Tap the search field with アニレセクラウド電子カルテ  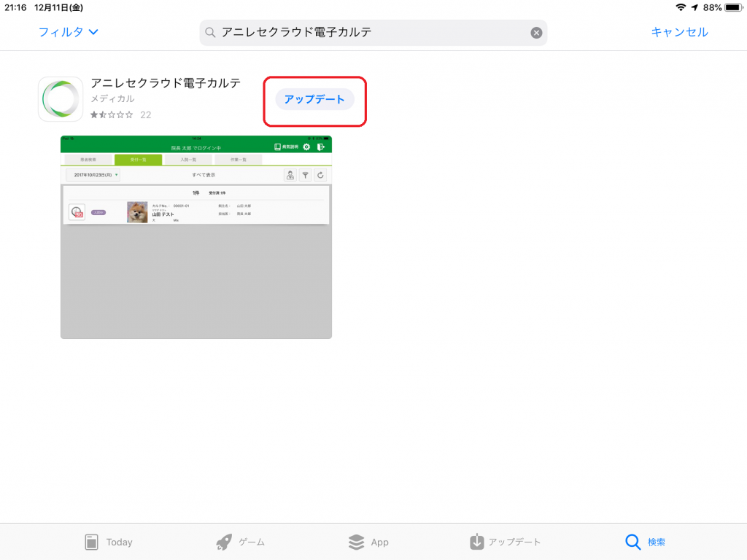point(373,32)
